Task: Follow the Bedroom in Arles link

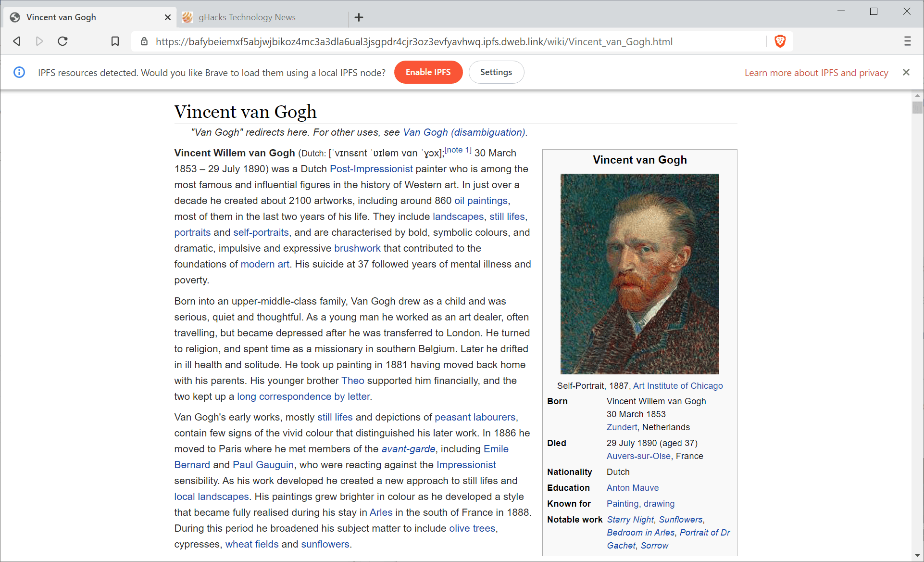Action: point(641,533)
